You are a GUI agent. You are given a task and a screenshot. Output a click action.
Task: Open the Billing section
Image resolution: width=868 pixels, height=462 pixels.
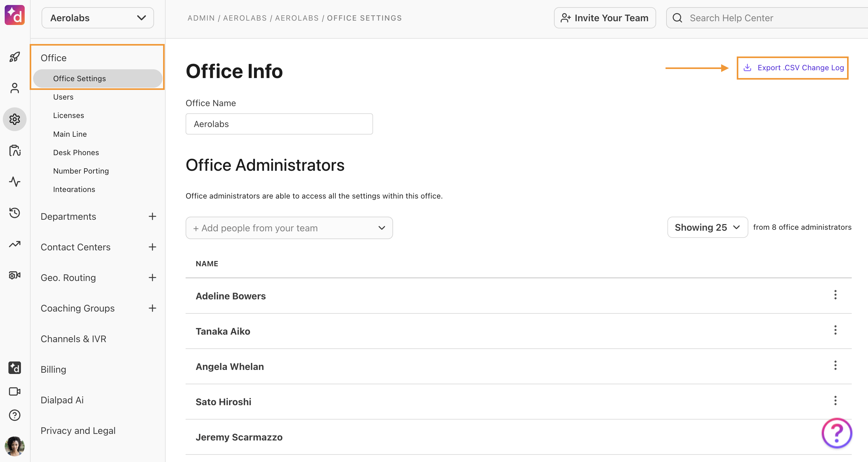pyautogui.click(x=53, y=369)
